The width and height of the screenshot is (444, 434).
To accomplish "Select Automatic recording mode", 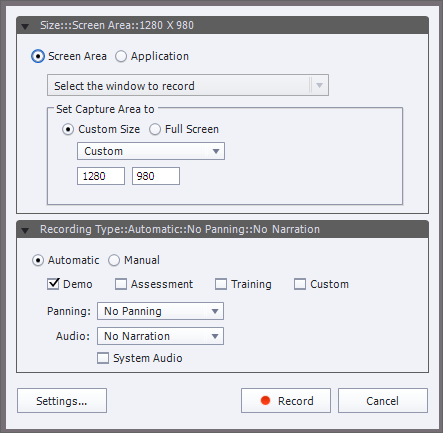I will pyautogui.click(x=38, y=260).
